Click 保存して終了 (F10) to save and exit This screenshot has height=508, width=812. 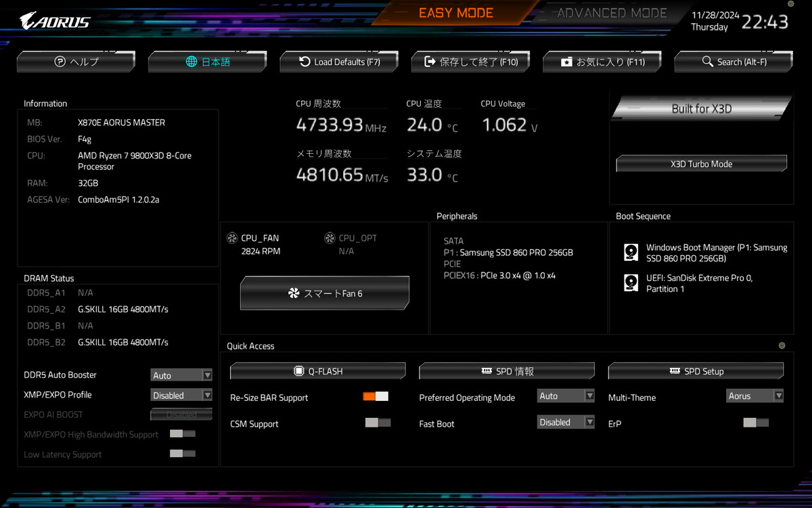click(470, 62)
